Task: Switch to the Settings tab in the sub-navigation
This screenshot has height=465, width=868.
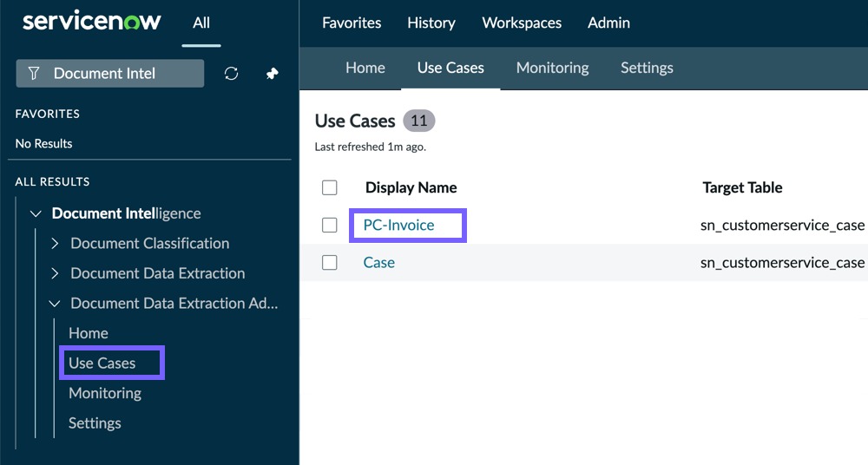Action: tap(647, 68)
